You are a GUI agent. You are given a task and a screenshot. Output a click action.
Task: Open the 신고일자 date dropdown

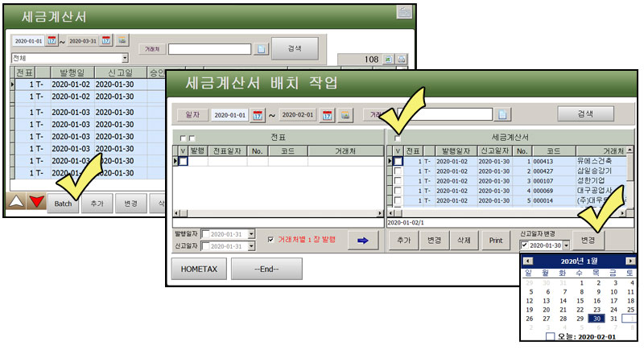tap(251, 246)
